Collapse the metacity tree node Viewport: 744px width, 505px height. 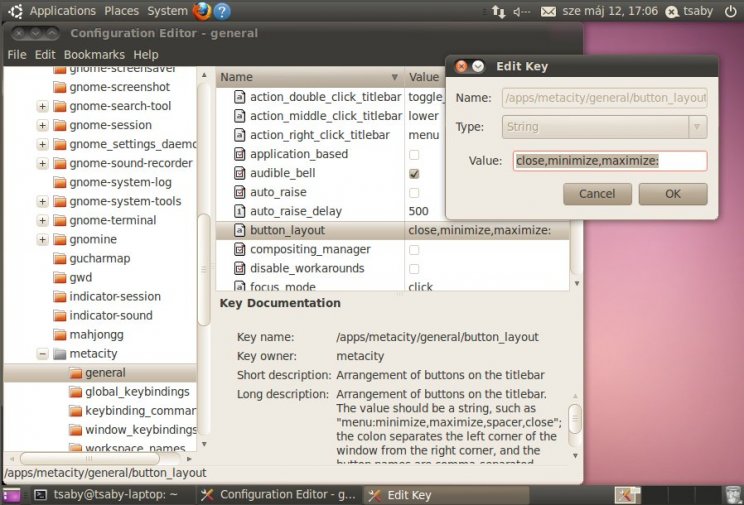(x=43, y=354)
